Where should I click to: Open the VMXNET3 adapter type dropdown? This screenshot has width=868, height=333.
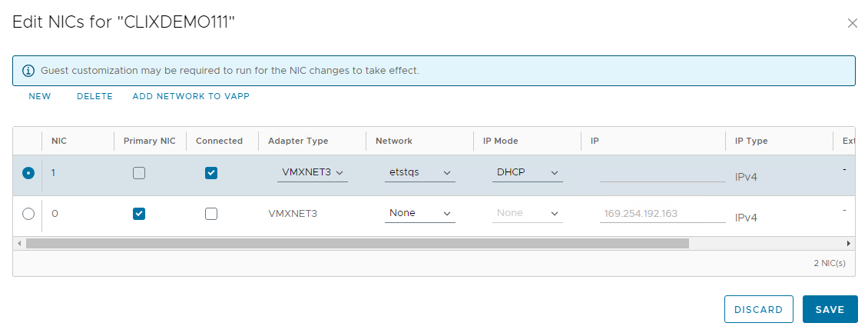click(x=312, y=172)
